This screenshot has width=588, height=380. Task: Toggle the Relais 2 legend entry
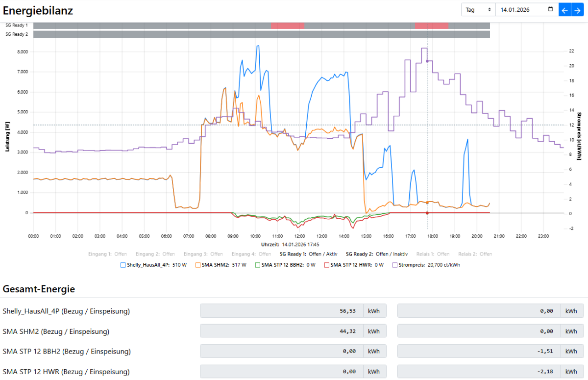[x=475, y=254]
